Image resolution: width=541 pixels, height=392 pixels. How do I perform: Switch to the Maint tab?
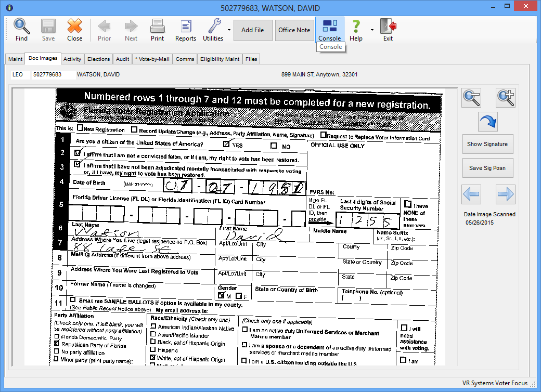tap(16, 59)
